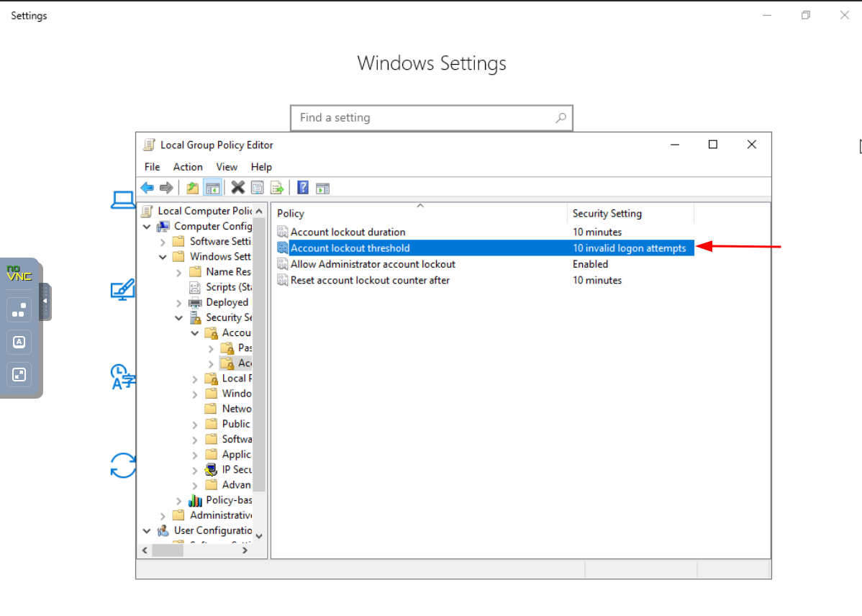Click the Export List toolbar icon
Image resolution: width=862 pixels, height=616 pixels.
[277, 188]
